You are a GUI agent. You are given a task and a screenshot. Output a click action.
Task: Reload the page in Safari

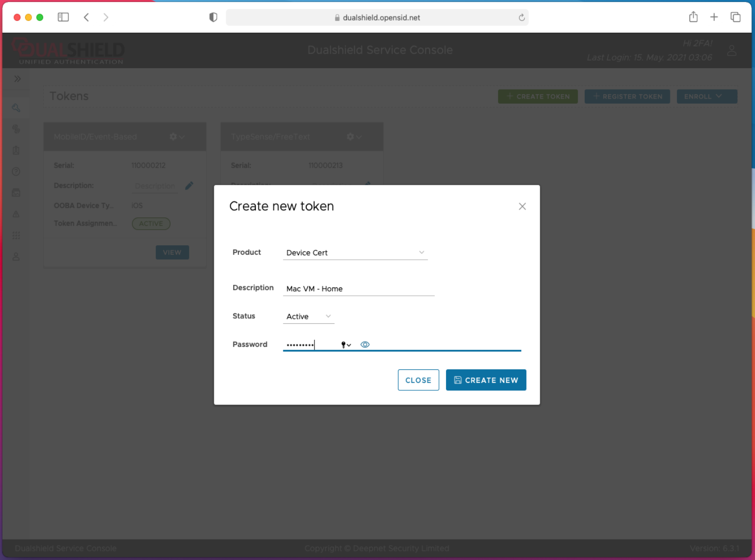(521, 18)
